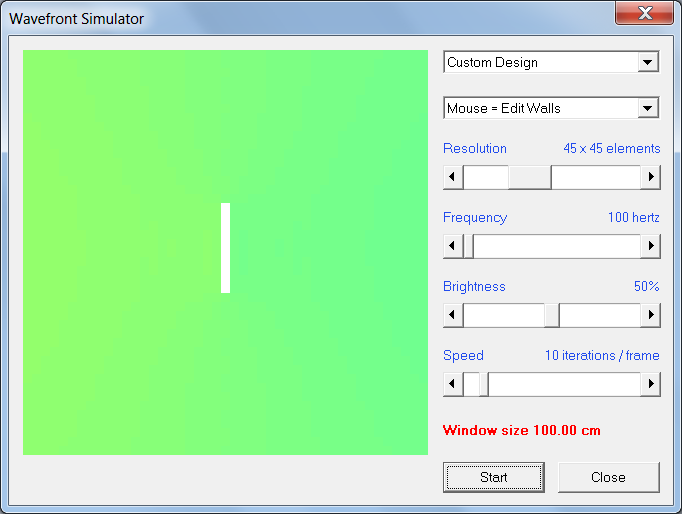
Task: Click the Speed label
Action: click(463, 355)
